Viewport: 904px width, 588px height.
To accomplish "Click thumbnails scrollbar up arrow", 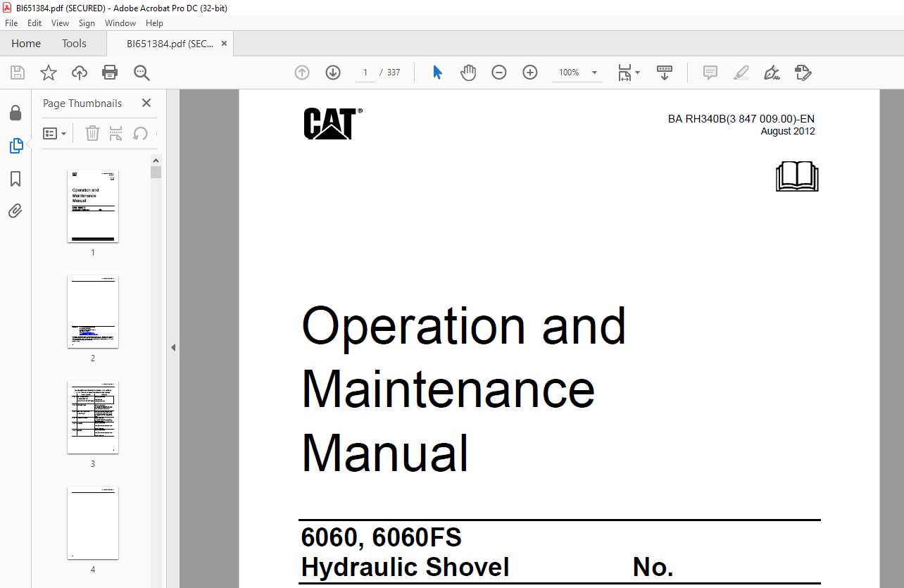I will click(156, 161).
